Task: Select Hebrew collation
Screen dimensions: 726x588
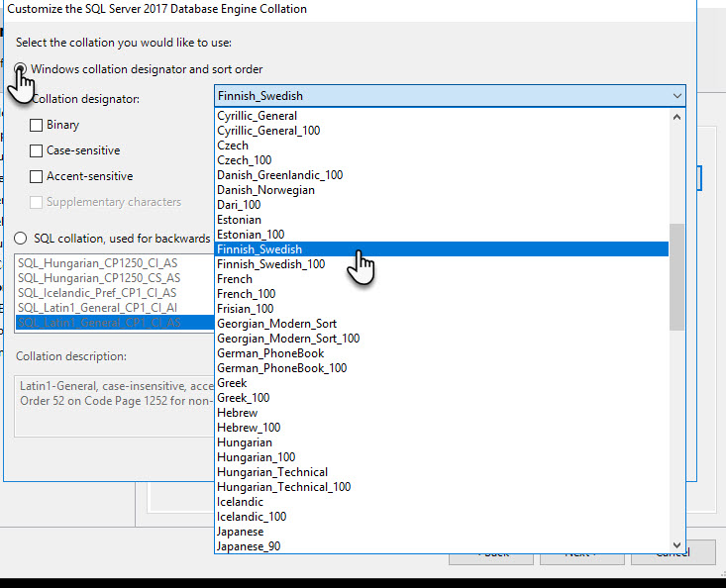Action: coord(442,412)
